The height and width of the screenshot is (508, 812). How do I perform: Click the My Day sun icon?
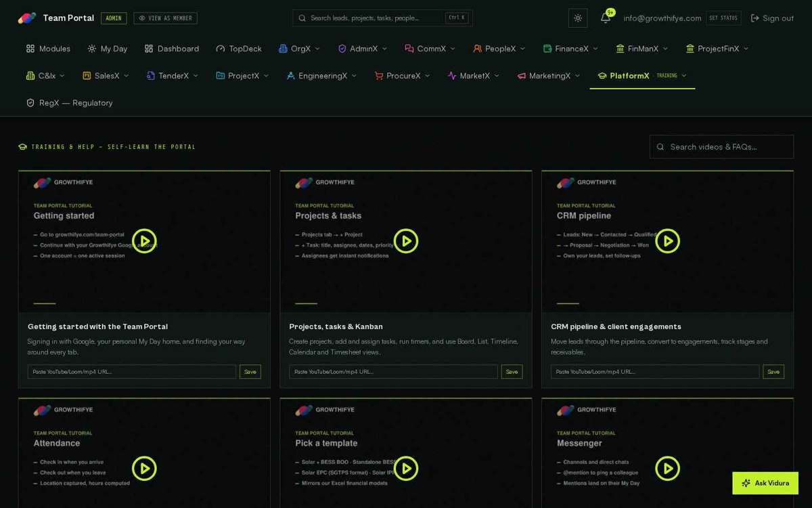pos(92,49)
